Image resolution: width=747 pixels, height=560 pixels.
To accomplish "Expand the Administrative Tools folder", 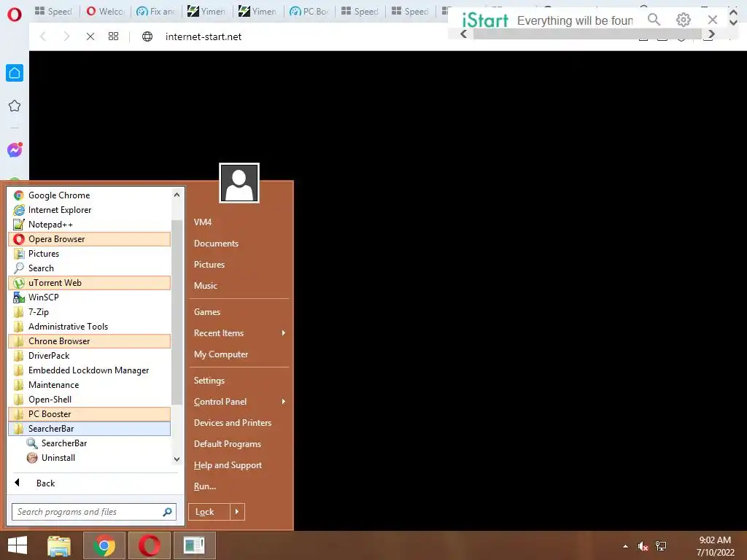I will point(90,327).
